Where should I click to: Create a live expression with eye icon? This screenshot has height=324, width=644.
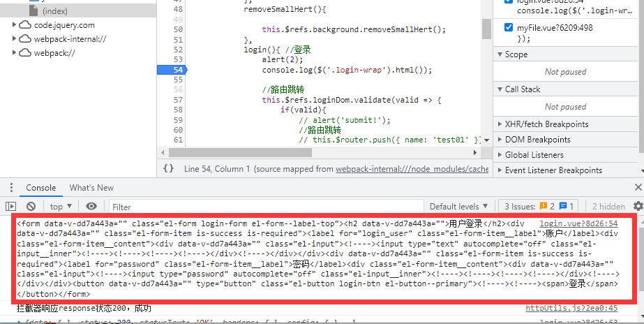(x=91, y=207)
